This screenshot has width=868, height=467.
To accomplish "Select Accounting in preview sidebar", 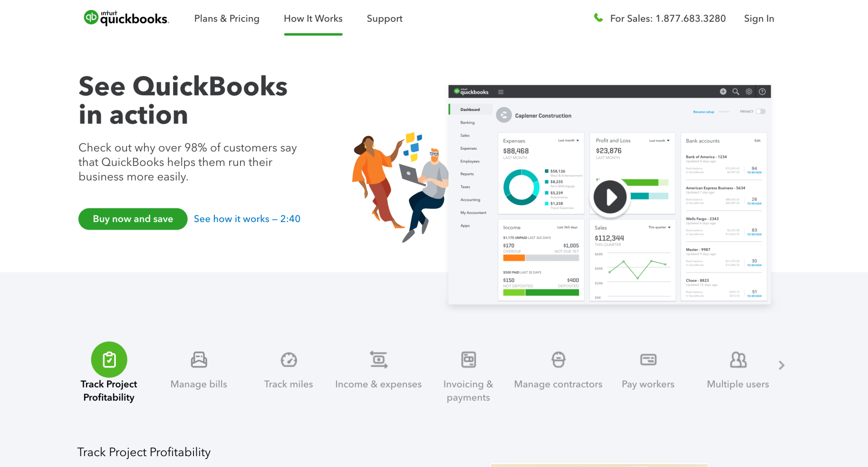I will [470, 200].
